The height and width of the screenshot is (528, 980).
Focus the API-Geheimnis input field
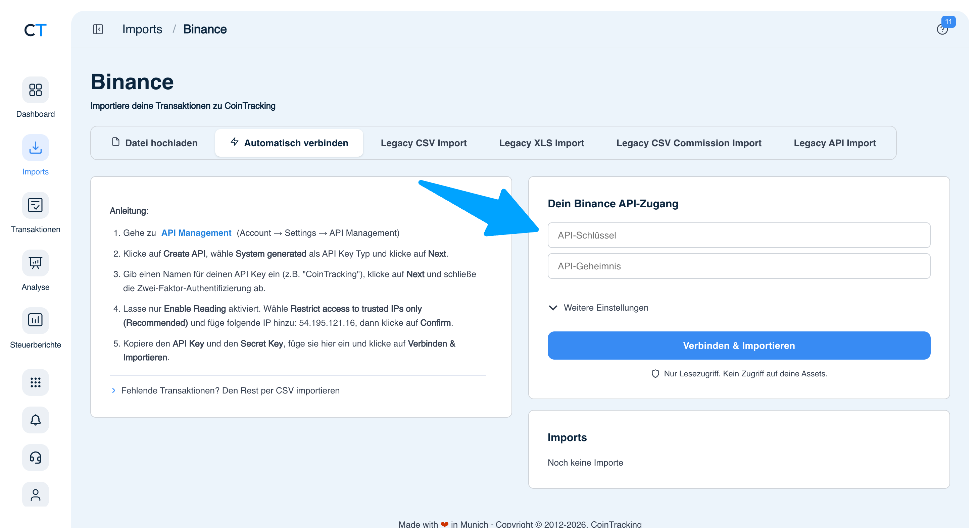coord(739,266)
